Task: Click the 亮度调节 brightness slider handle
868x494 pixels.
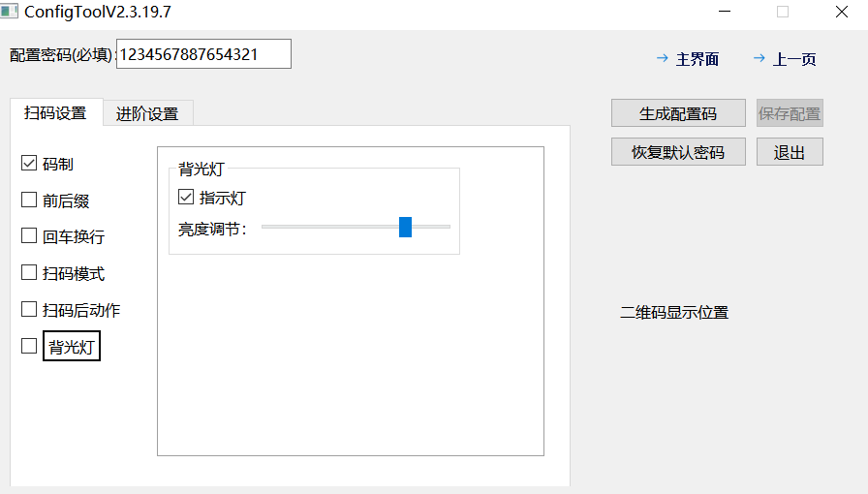Action: (x=405, y=227)
